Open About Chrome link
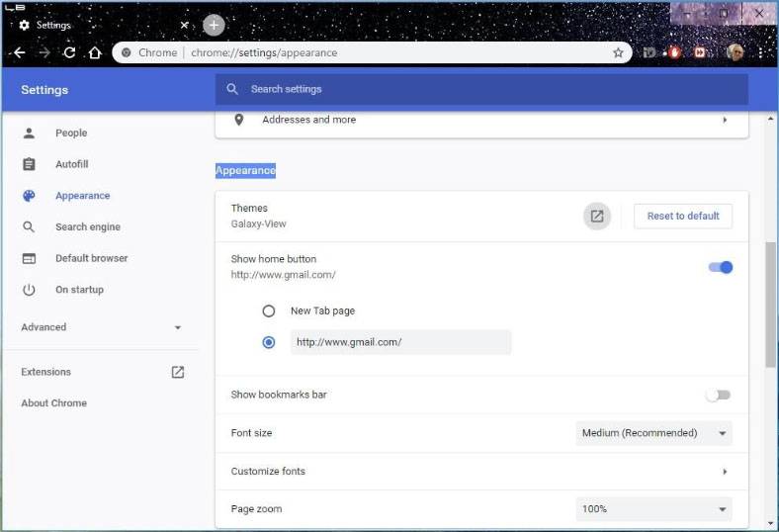The image size is (779, 532). tap(53, 403)
